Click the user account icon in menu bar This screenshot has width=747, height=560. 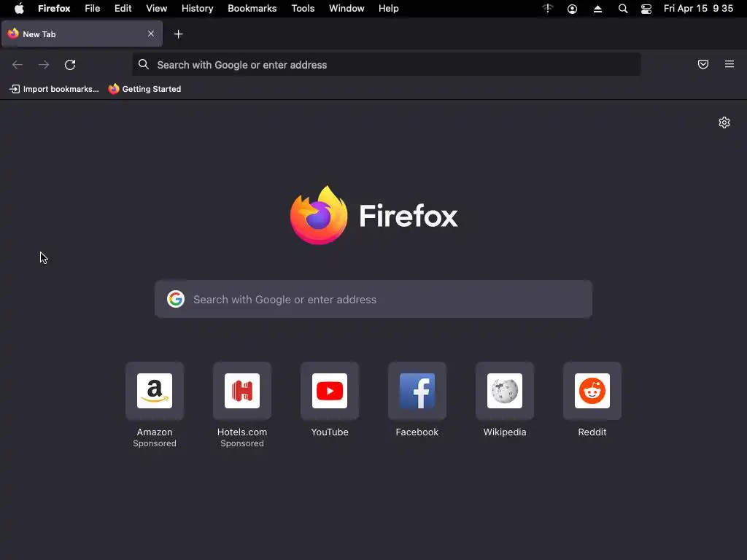coord(572,9)
